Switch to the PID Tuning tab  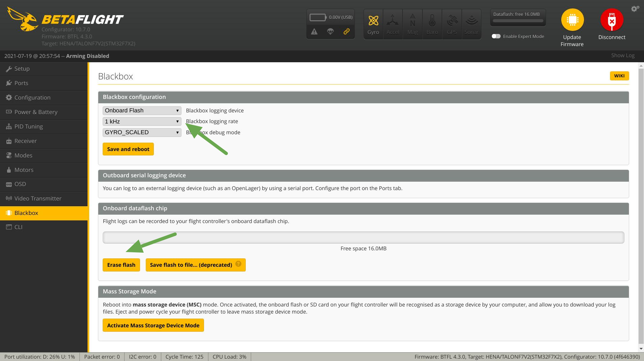pyautogui.click(x=29, y=127)
